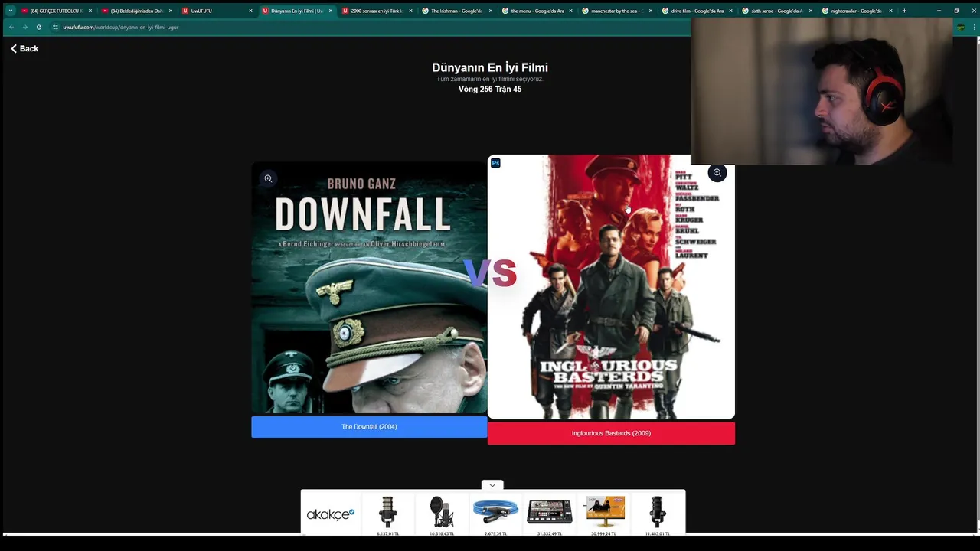The width and height of the screenshot is (980, 551).
Task: Go back with the Back arrow button
Action: pyautogui.click(x=24, y=48)
